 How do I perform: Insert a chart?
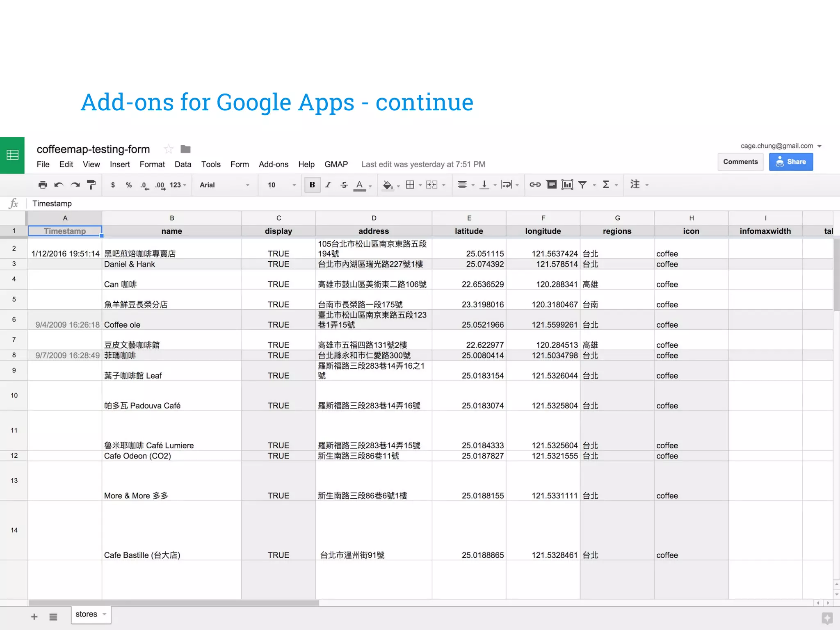(x=567, y=185)
